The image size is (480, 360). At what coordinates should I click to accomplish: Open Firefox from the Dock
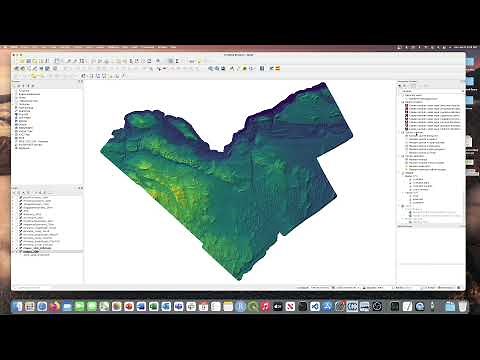point(54,306)
